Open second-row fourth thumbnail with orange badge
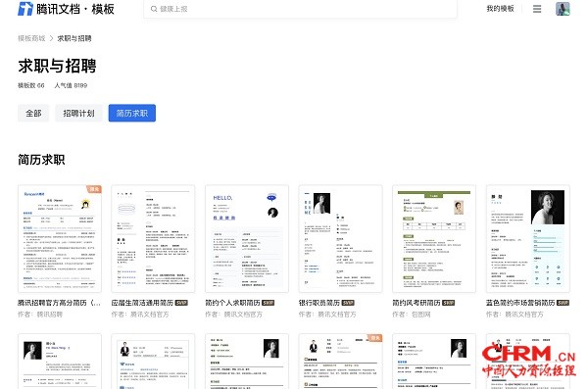This screenshot has width=588, height=389. pos(340,362)
